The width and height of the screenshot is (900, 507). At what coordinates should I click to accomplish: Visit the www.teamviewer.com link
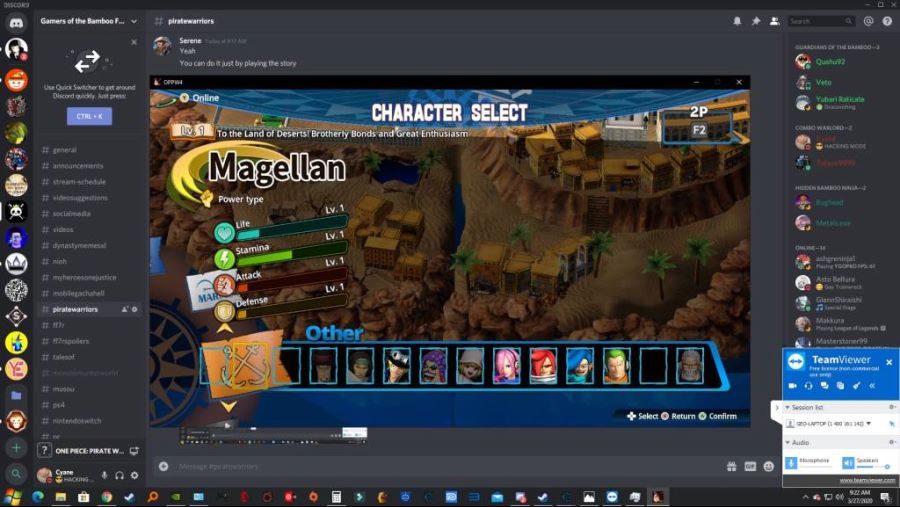[x=867, y=480]
